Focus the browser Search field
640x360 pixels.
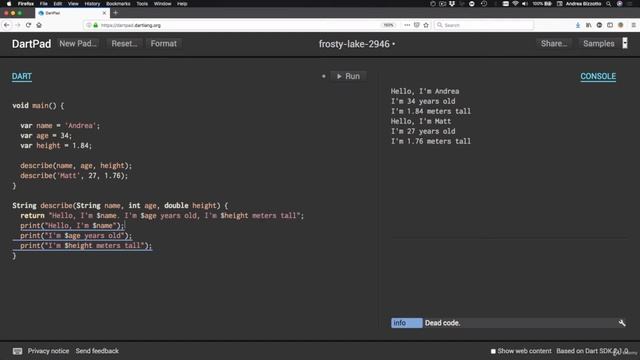(x=484, y=25)
